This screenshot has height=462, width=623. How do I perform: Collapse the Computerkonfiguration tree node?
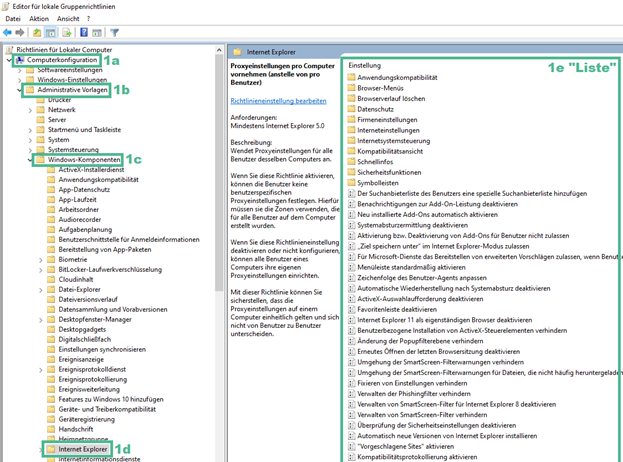point(10,60)
